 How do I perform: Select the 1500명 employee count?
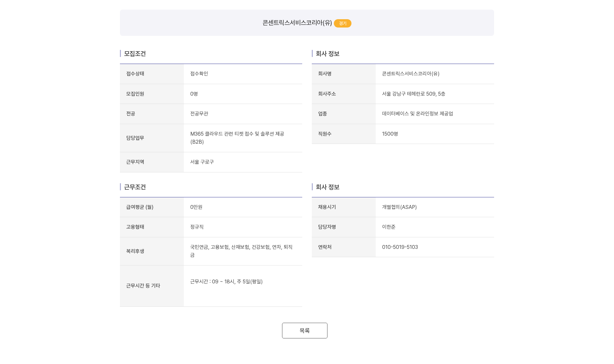click(390, 134)
